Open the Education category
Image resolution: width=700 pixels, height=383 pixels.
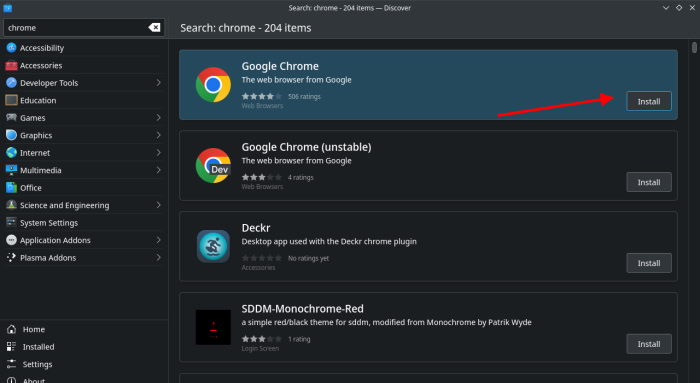[x=84, y=100]
